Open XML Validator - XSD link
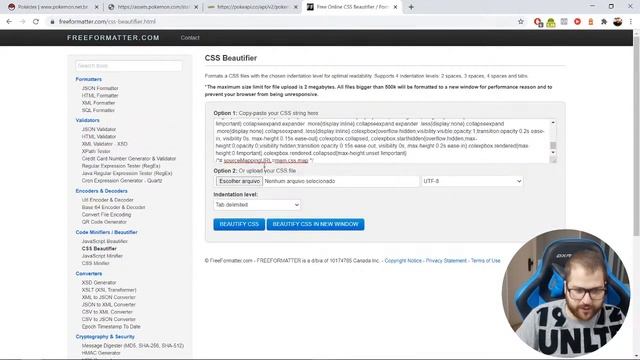Screen dimensions: 640x360 pyautogui.click(x=104, y=144)
